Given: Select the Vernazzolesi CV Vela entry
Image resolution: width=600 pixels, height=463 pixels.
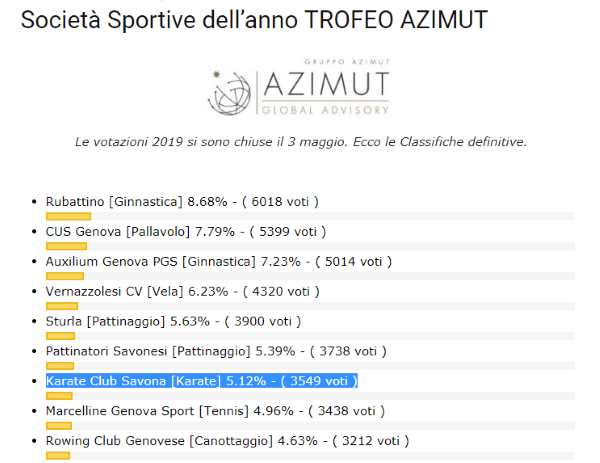Looking at the screenshot, I should pos(183,291).
